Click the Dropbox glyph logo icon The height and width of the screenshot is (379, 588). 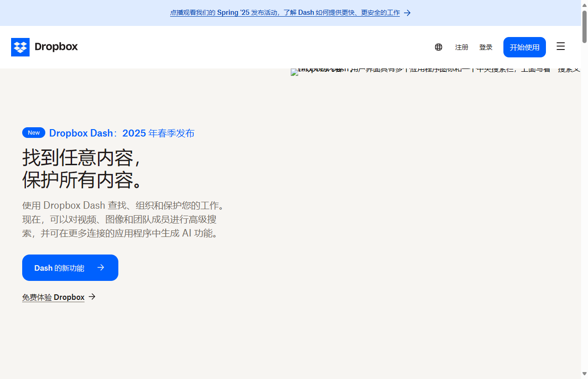(x=20, y=47)
